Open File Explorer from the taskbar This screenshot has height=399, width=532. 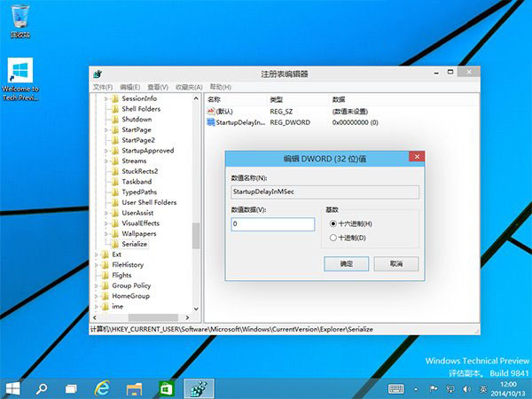(134, 388)
